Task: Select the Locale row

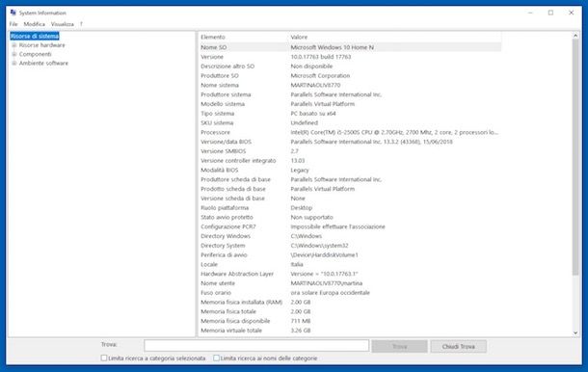Action: point(350,264)
